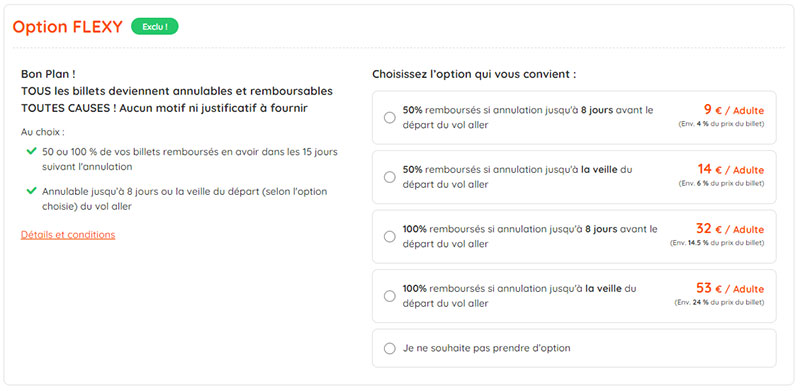Click the 'Env. 24 % du prix du billet' note
The width and height of the screenshot is (800, 391).
coord(719,303)
